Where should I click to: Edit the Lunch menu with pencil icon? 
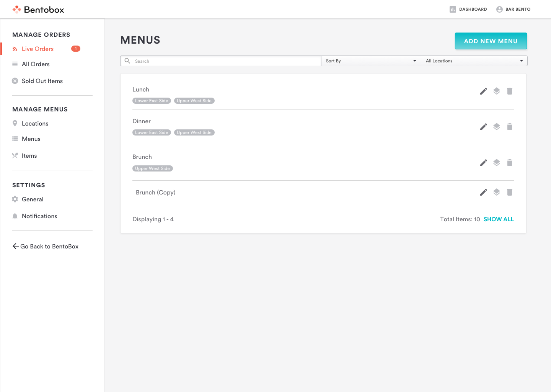pos(484,91)
